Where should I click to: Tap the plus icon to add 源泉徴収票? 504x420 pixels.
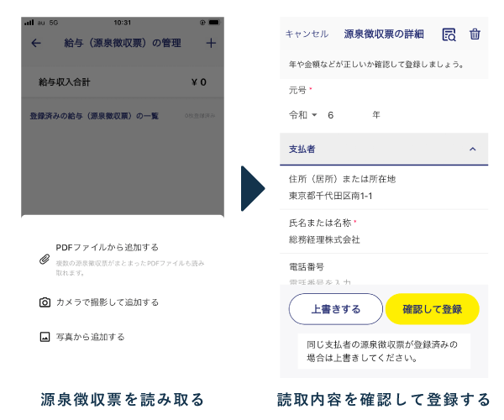pos(211,43)
